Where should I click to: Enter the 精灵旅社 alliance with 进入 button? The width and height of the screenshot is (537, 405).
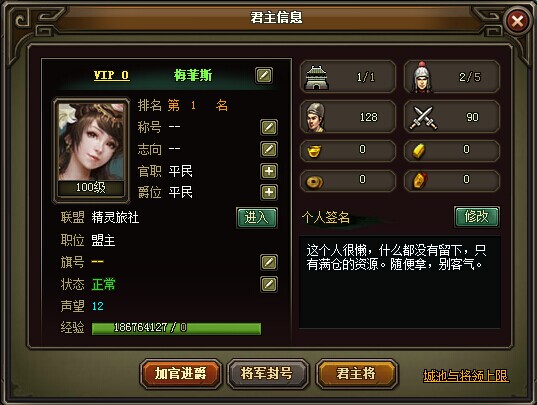(x=257, y=218)
